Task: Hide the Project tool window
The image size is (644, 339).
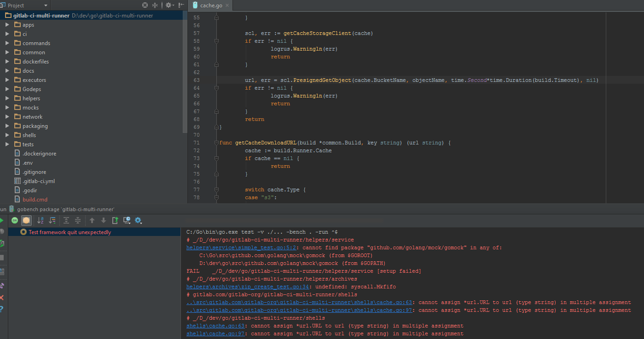Action: click(180, 5)
